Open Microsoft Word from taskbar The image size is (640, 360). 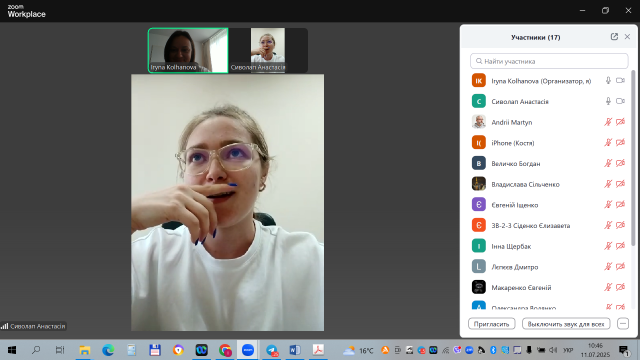coord(295,350)
